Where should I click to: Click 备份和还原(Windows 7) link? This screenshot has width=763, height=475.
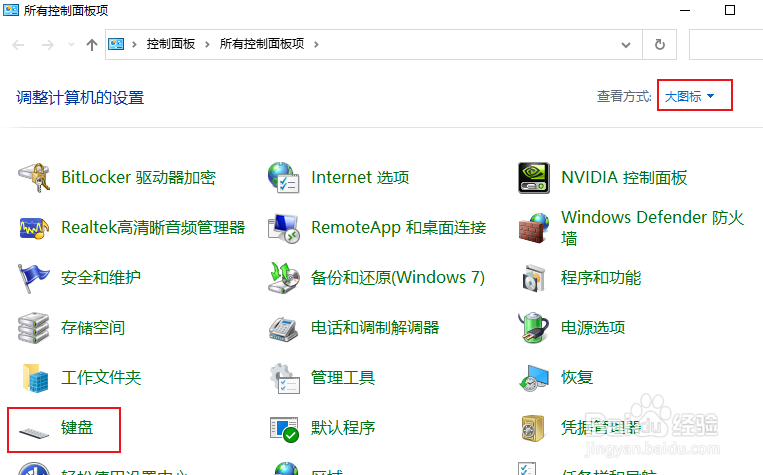(398, 278)
